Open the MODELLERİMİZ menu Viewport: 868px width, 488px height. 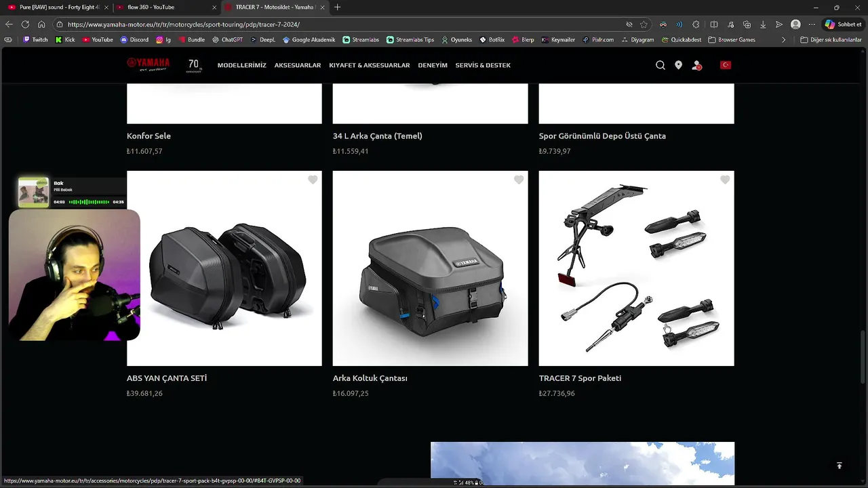[241, 65]
